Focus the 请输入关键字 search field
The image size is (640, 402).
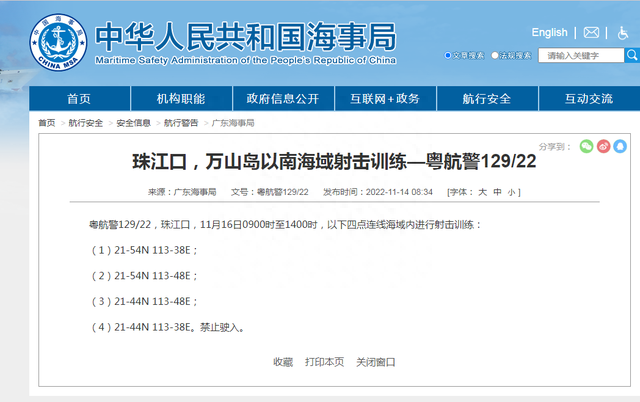coord(581,55)
